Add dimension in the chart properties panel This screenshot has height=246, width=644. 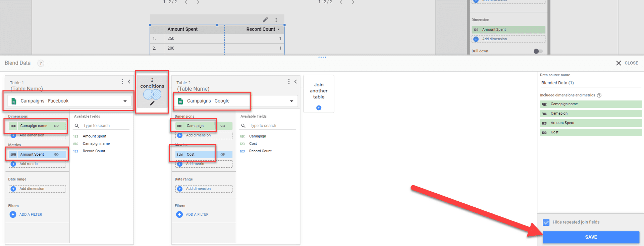tap(508, 39)
